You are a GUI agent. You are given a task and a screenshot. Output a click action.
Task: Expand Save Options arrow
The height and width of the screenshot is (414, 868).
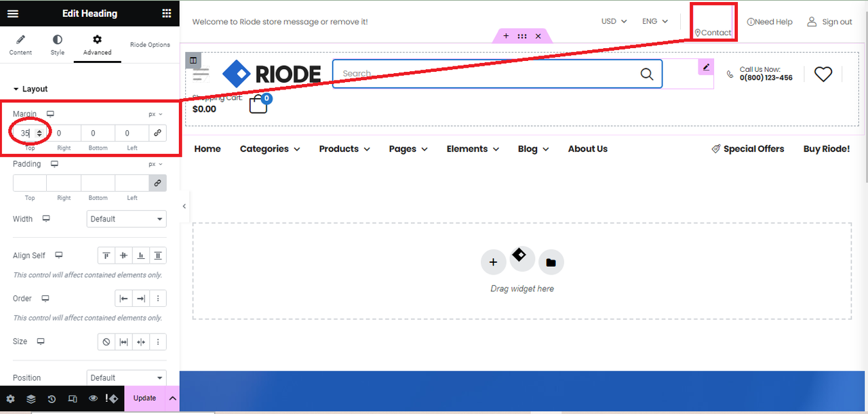(172, 398)
